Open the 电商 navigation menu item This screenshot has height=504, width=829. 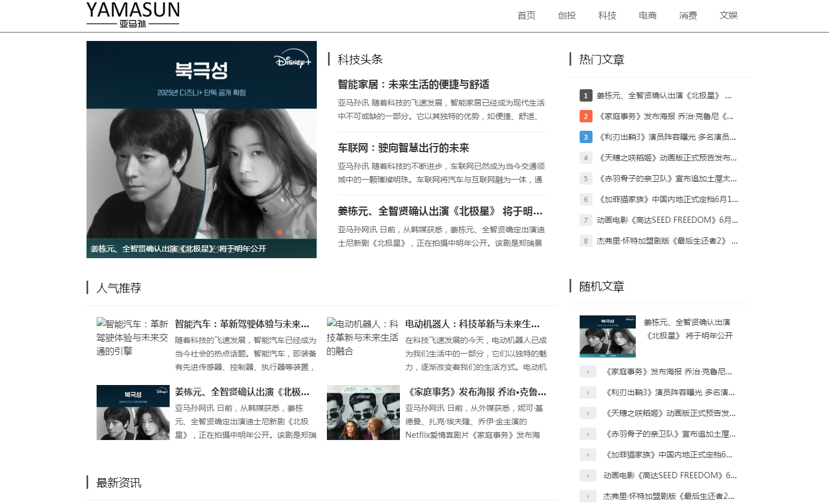648,16
